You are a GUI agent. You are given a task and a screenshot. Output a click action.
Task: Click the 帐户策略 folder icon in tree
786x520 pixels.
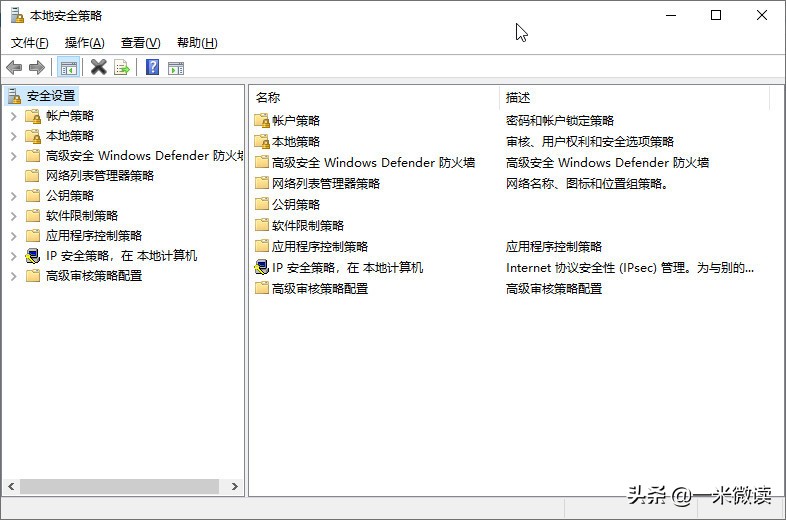[x=33, y=116]
